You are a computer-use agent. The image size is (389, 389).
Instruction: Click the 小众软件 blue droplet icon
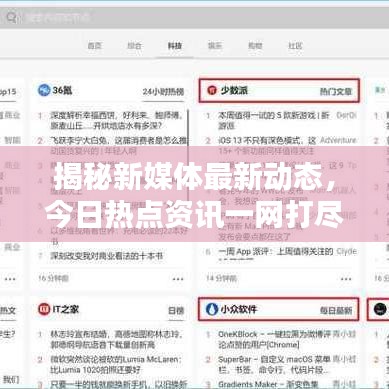coord(211,309)
